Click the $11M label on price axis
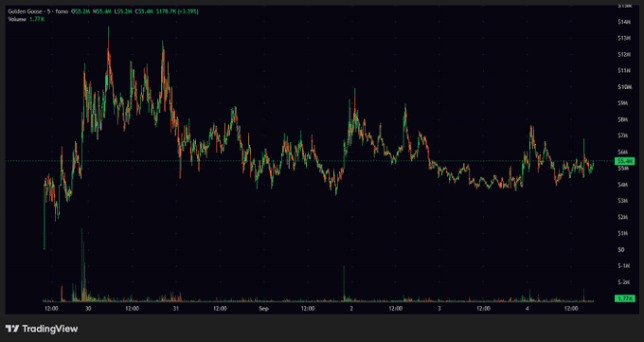644x342 pixels. coord(624,70)
